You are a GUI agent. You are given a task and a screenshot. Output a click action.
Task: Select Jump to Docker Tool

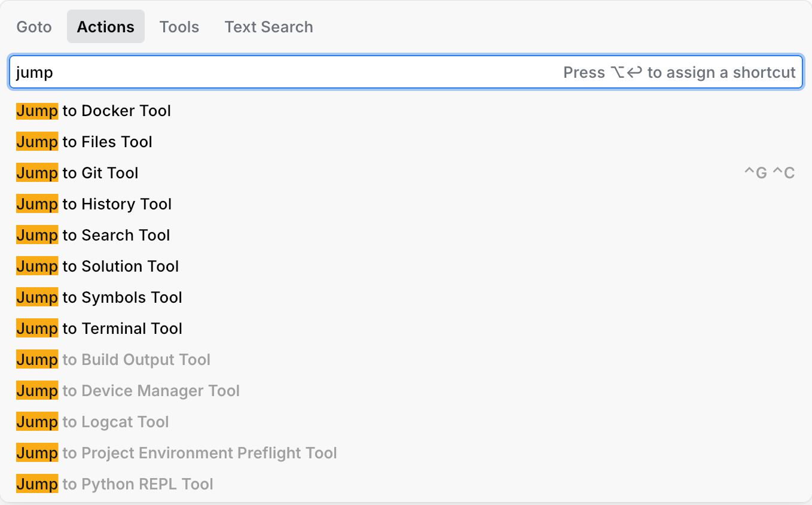click(93, 111)
